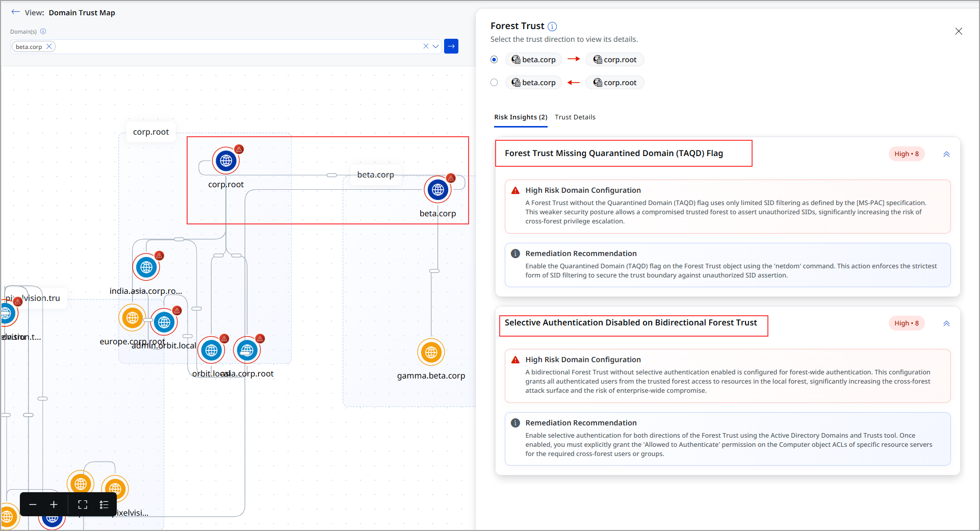Viewport: 980px width, 531px height.
Task: Collapse the TAQD Flag risk insight card
Action: pos(946,154)
